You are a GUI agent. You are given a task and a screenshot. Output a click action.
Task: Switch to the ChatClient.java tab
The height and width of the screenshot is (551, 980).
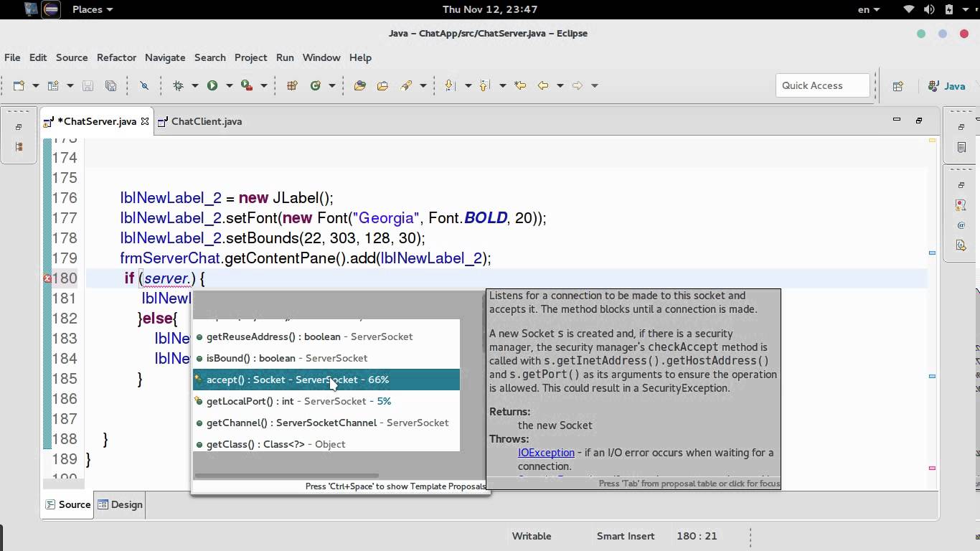coord(207,121)
